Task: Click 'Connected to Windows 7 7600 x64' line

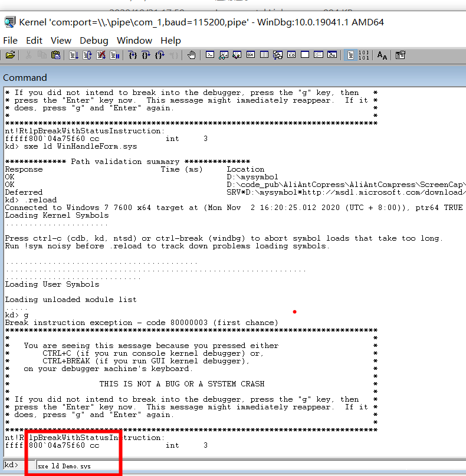Action: (234, 208)
